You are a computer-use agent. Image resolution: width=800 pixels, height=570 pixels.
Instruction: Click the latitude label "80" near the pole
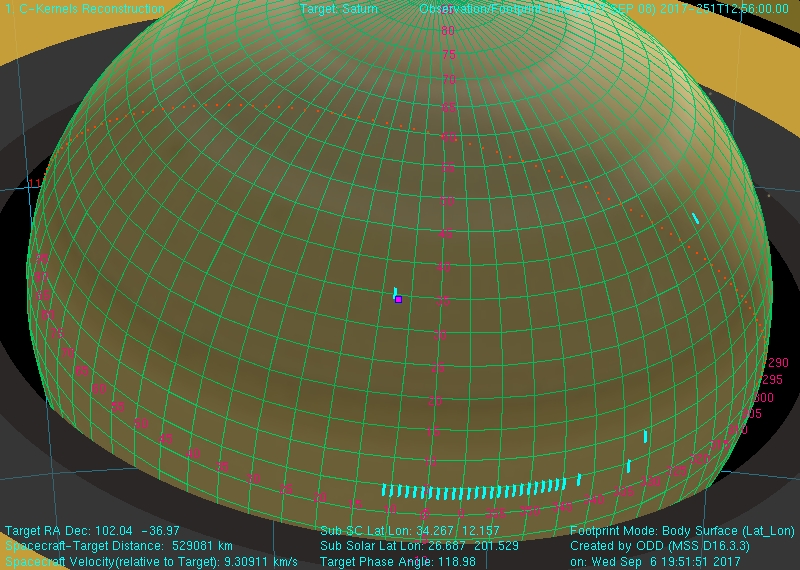(x=447, y=31)
